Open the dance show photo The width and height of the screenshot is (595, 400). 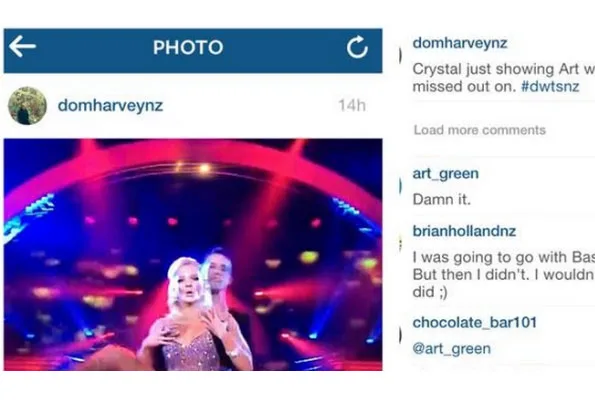[x=193, y=254]
